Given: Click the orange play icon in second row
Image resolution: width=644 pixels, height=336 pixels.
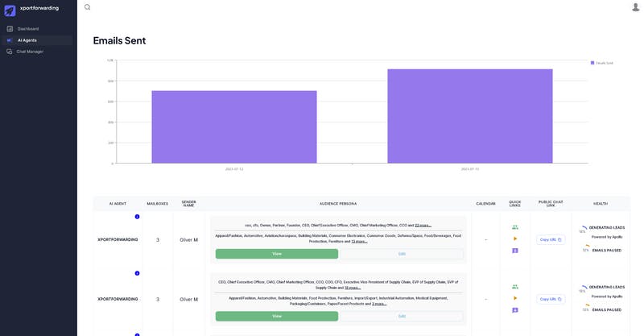Looking at the screenshot, I should pyautogui.click(x=515, y=298).
